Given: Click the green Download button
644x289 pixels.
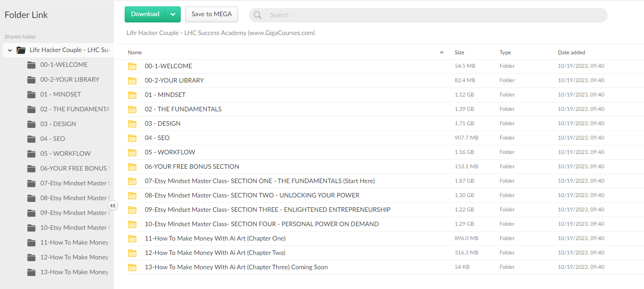Looking at the screenshot, I should coord(145,14).
